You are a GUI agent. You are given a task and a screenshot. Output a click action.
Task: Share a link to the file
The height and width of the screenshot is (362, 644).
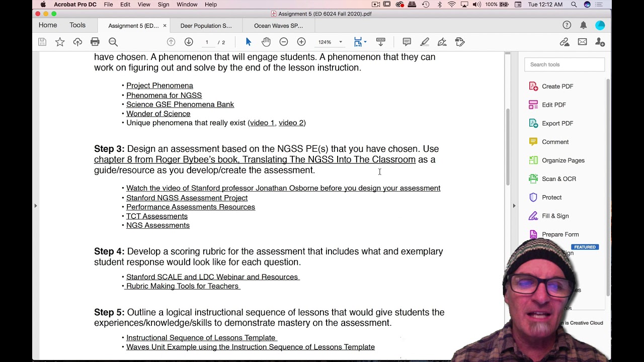[565, 42]
